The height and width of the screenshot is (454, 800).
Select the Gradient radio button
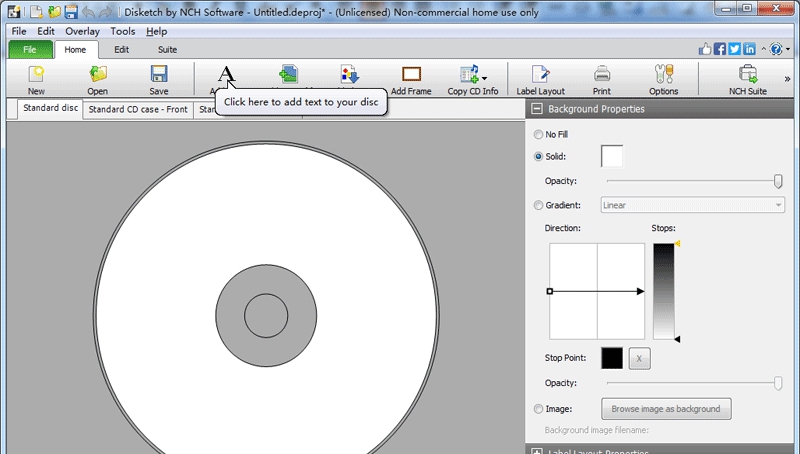[x=538, y=205]
